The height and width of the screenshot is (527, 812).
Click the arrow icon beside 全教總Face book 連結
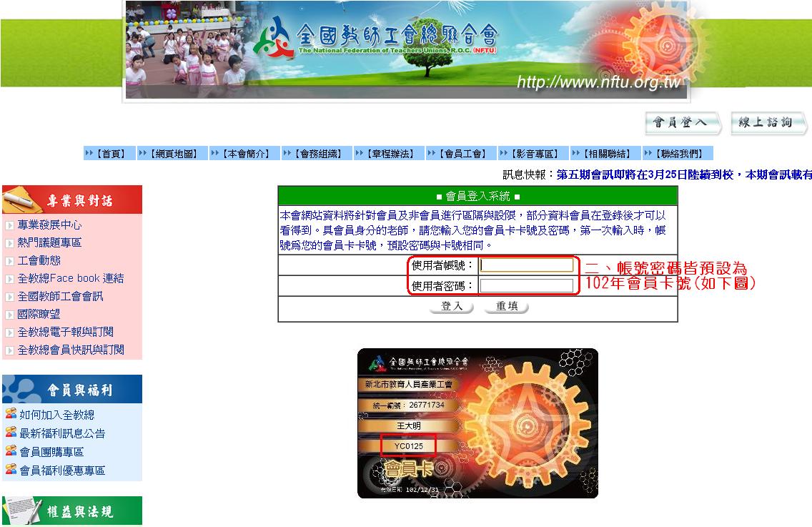(9, 279)
